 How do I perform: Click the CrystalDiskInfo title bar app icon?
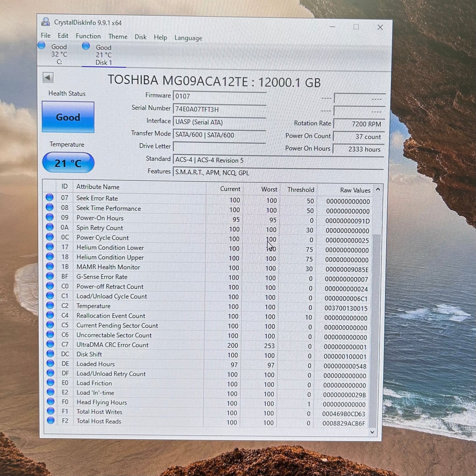(x=45, y=22)
